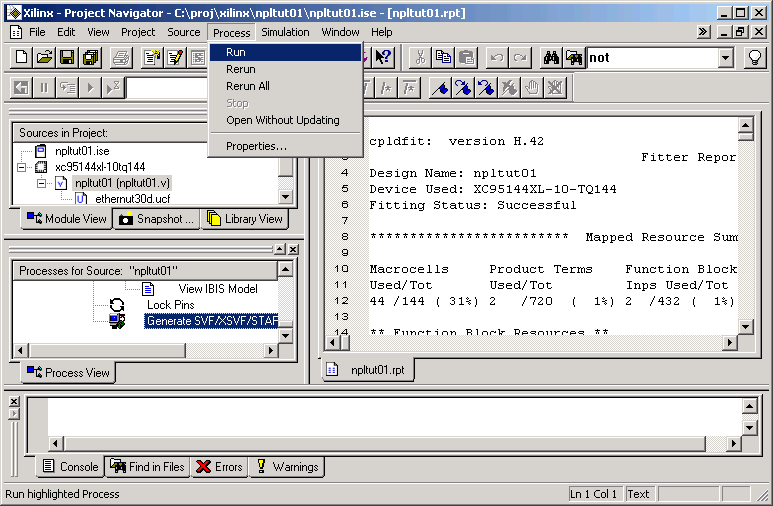Select the Process View tab

68,372
